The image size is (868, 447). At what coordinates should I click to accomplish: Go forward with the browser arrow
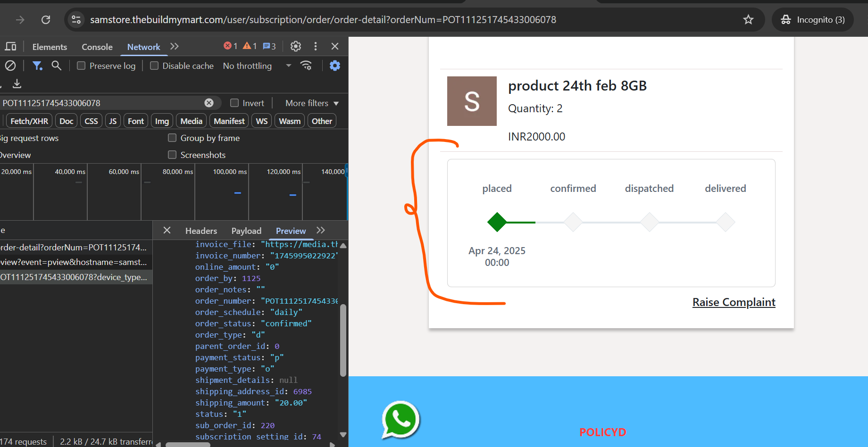(x=20, y=20)
